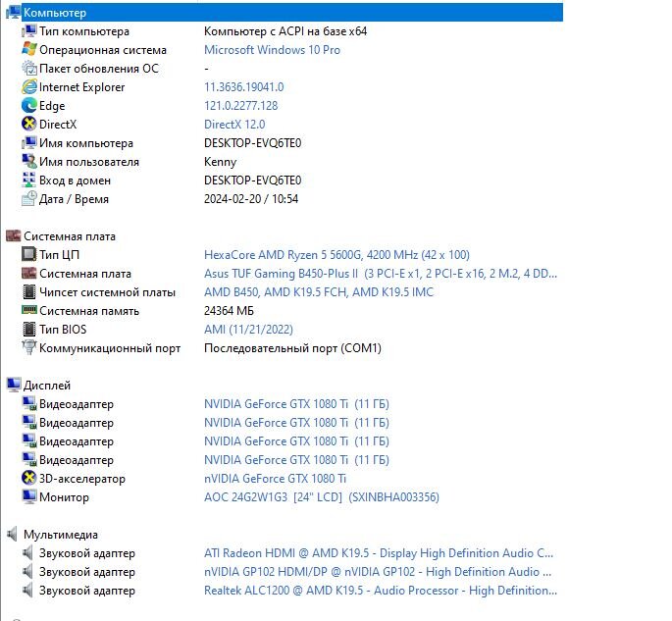
Task: Click the DirectX row icon
Action: [x=29, y=125]
